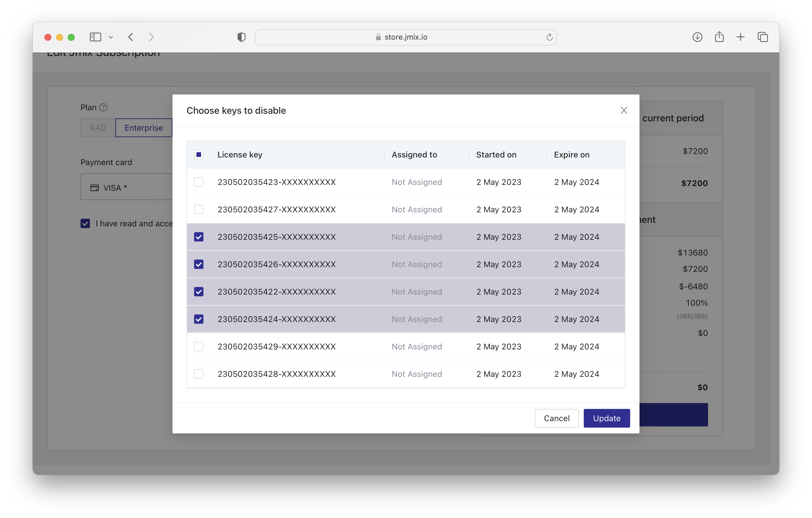812x518 pixels.
Task: Click the Update button to confirm
Action: point(606,418)
